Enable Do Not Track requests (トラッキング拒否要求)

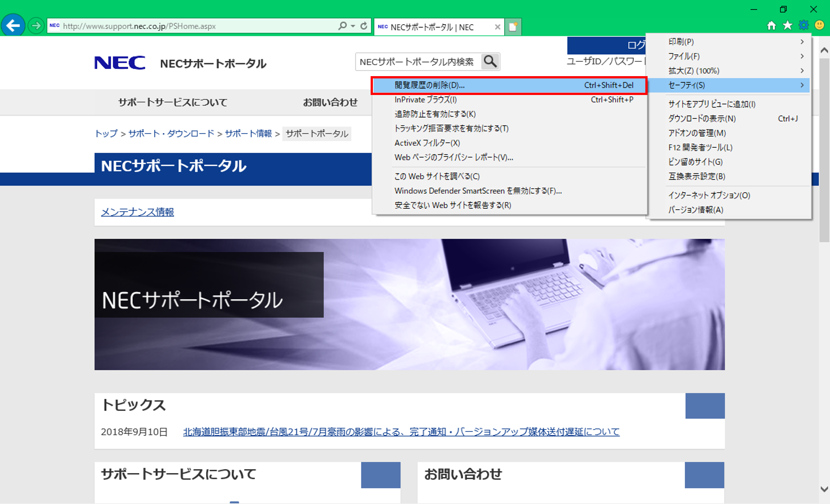451,129
